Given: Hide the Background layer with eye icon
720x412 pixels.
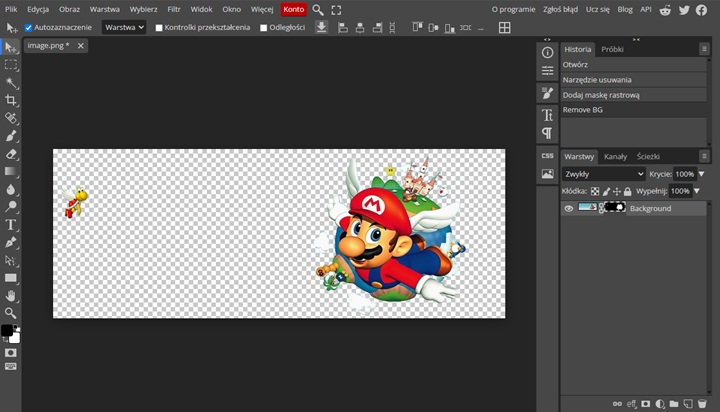Looking at the screenshot, I should point(568,208).
